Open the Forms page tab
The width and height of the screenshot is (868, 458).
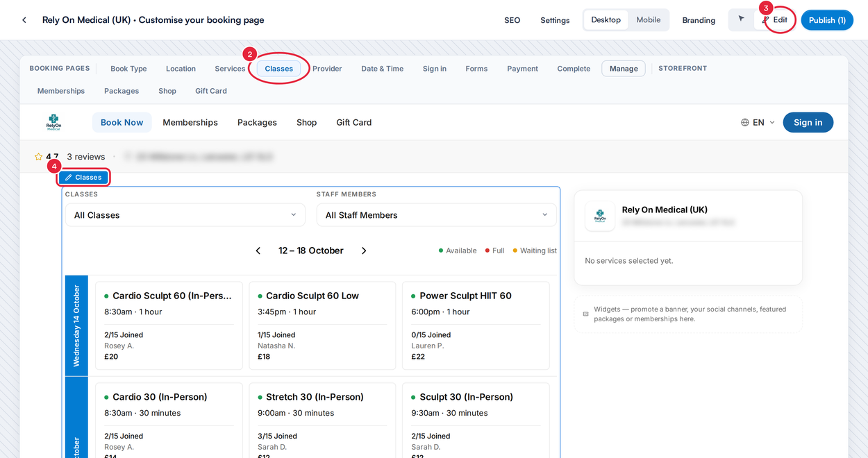[476, 69]
